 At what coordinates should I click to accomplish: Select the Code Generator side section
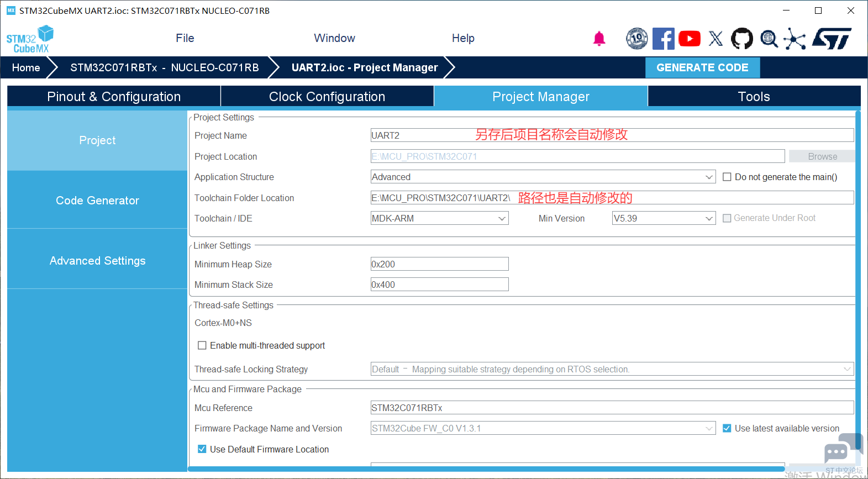click(x=97, y=201)
